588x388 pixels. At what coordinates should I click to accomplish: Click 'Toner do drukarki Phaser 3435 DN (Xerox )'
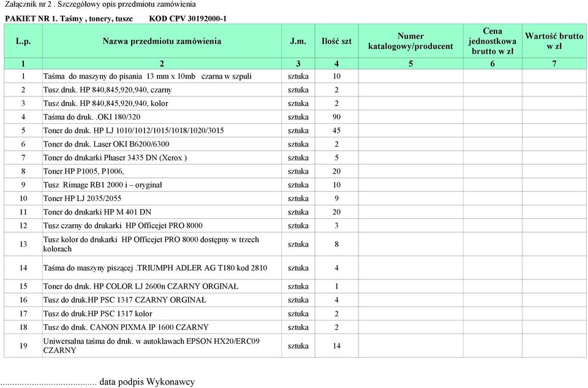pos(115,158)
